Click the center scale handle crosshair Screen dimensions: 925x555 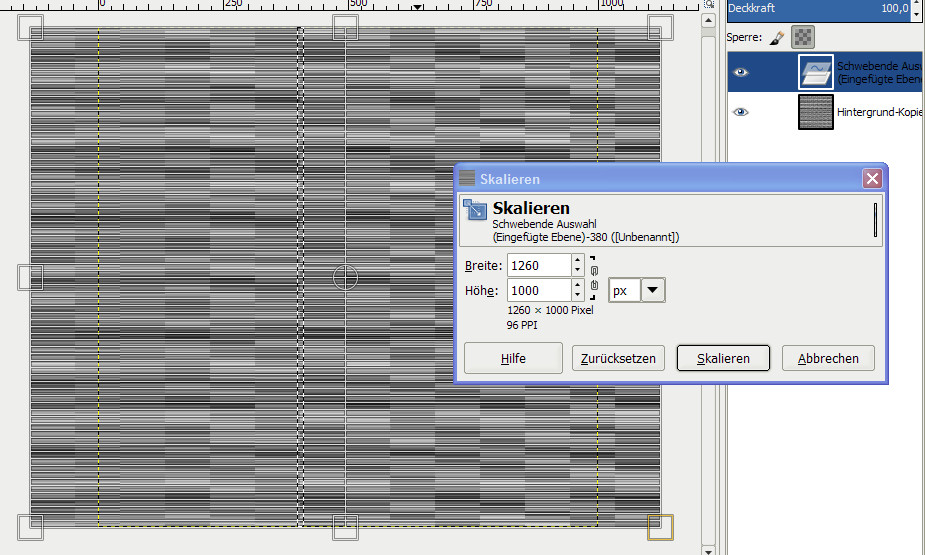pos(345,277)
